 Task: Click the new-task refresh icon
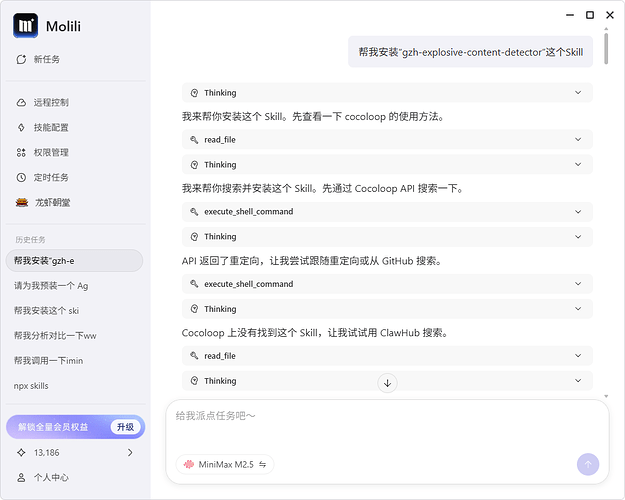pos(21,59)
